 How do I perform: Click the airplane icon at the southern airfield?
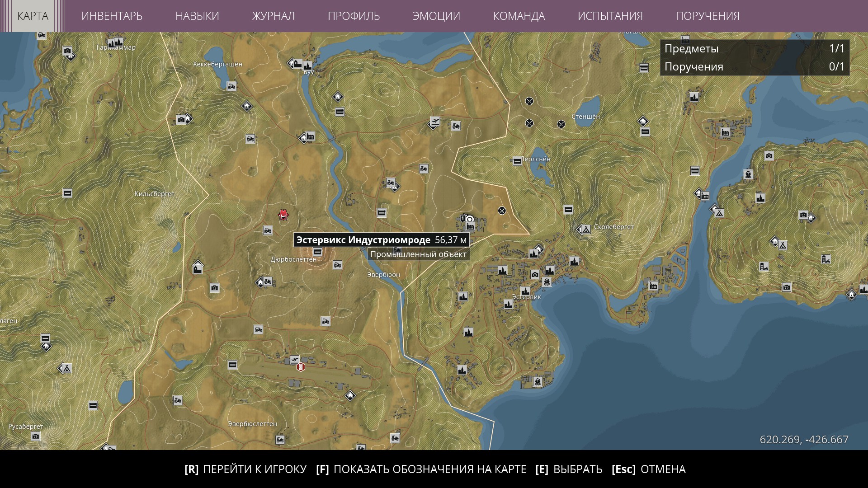pyautogui.click(x=295, y=360)
